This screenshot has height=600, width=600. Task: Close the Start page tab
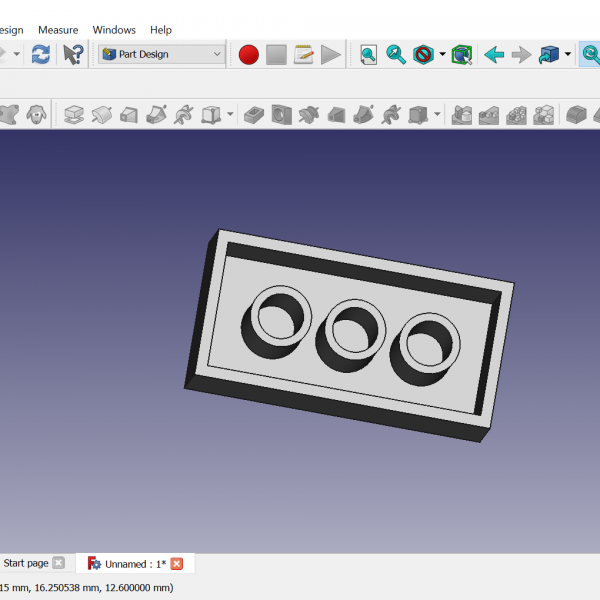[58, 563]
